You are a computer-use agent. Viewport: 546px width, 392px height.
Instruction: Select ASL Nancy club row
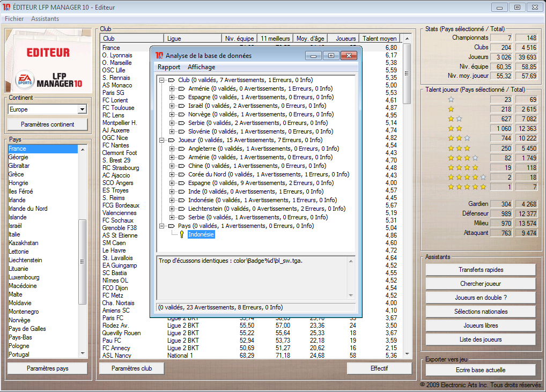click(x=250, y=356)
